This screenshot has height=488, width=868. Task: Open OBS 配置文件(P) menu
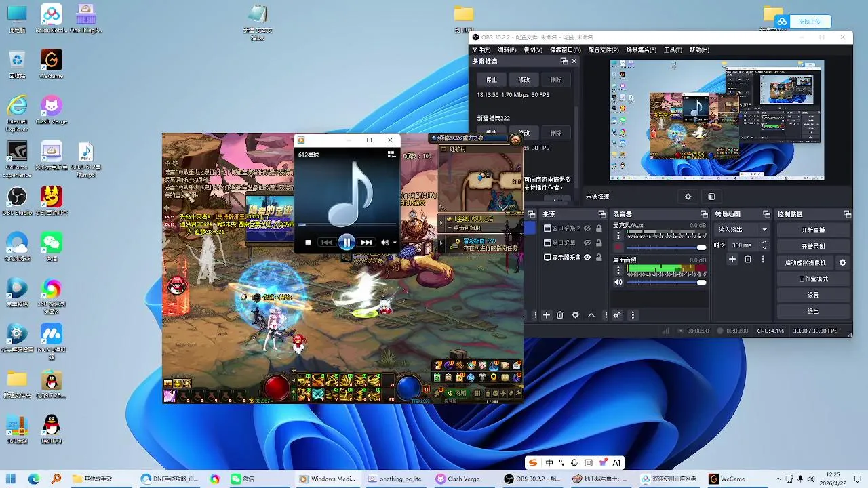click(x=603, y=49)
